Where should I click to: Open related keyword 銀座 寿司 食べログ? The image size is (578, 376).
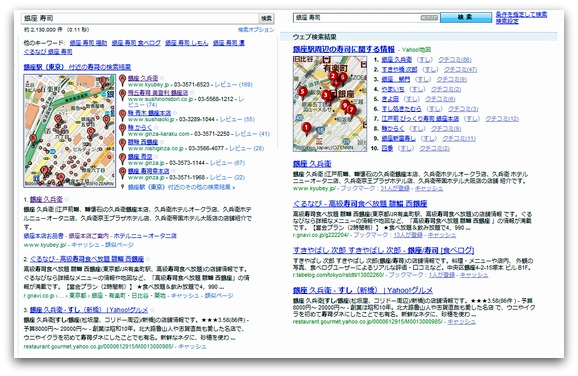(x=136, y=43)
